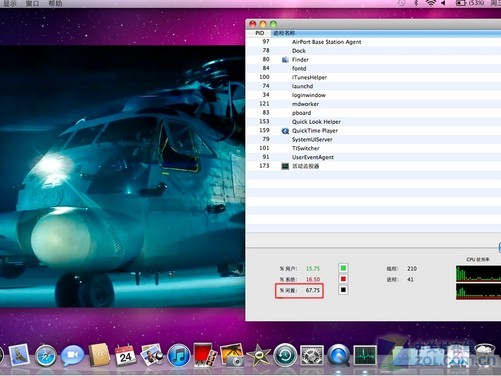501x376 pixels.
Task: Open Mail from the Dock
Action: (19, 355)
